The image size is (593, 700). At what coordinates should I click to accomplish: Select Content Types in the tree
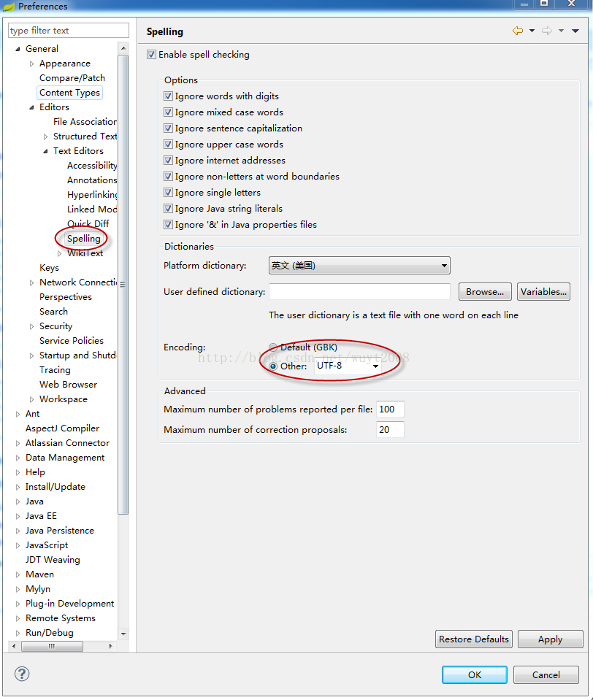[x=69, y=93]
